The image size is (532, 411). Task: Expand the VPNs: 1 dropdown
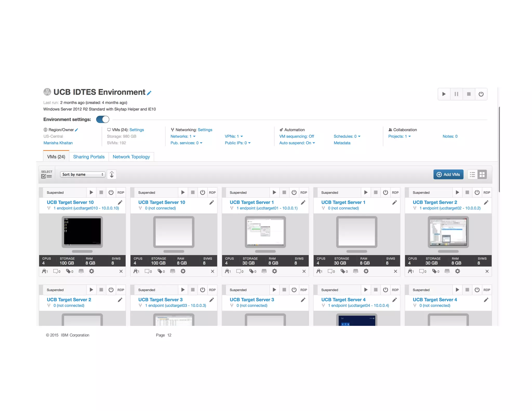click(x=234, y=136)
